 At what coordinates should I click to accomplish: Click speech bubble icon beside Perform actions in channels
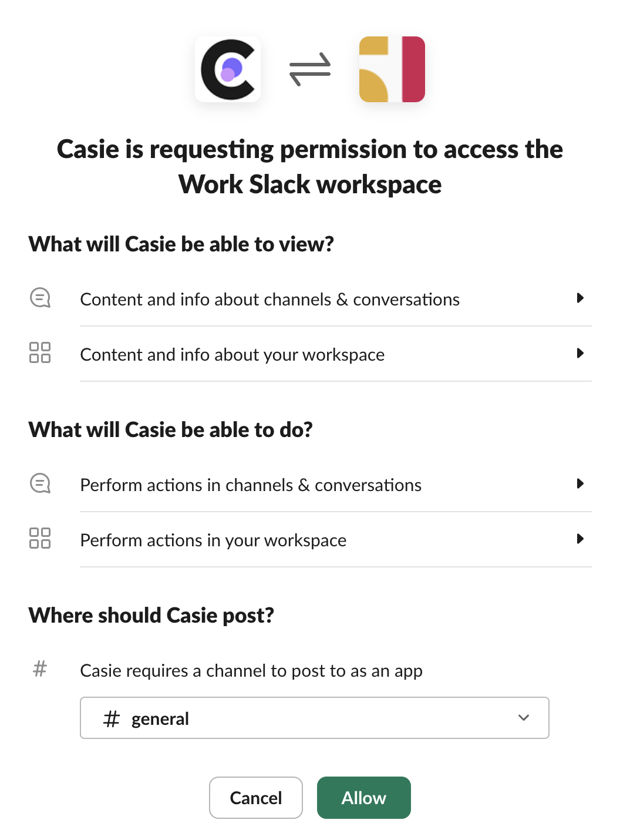coord(40,484)
